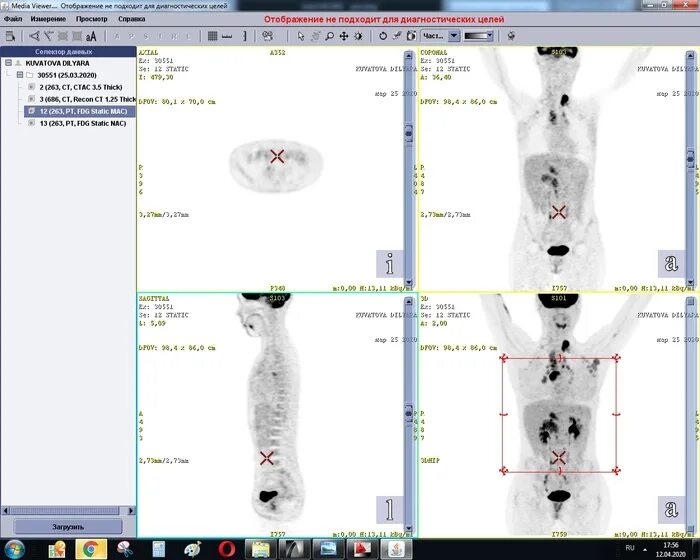The height and width of the screenshot is (560, 700).
Task: Select series 12 FDG Static MAC
Action: [x=80, y=111]
